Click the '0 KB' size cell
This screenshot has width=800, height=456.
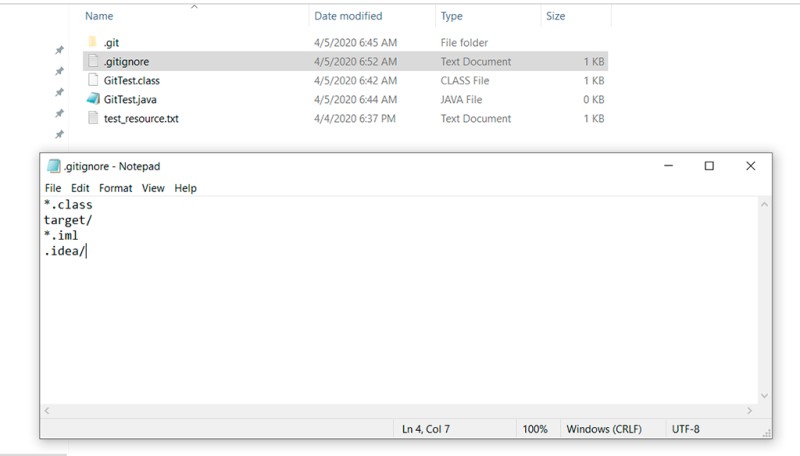click(594, 99)
